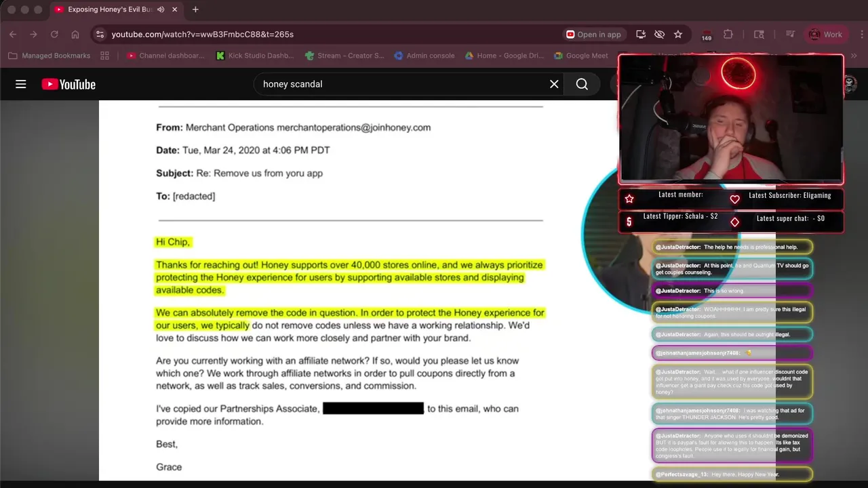Open the media controls playlist icon

[790, 34]
